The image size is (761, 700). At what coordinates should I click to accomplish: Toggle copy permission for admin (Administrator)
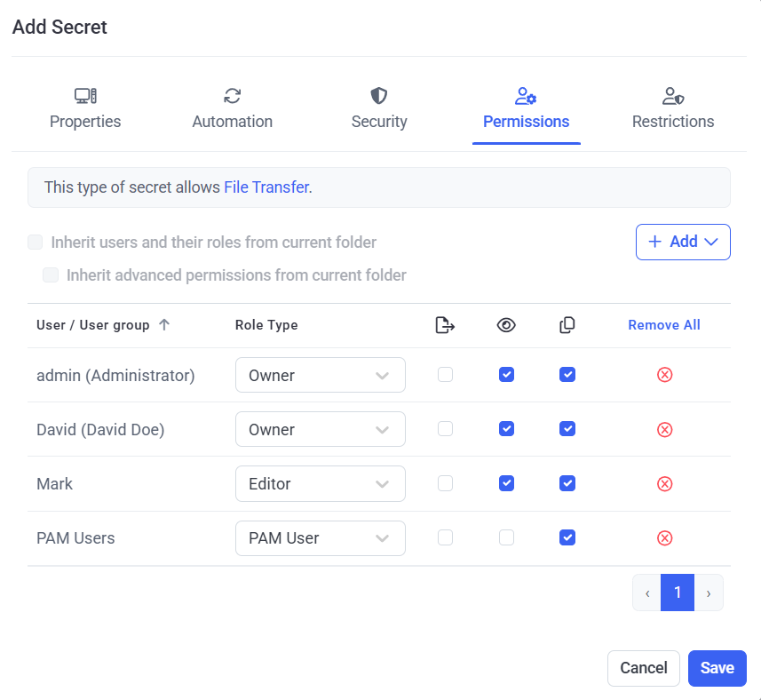pos(567,375)
